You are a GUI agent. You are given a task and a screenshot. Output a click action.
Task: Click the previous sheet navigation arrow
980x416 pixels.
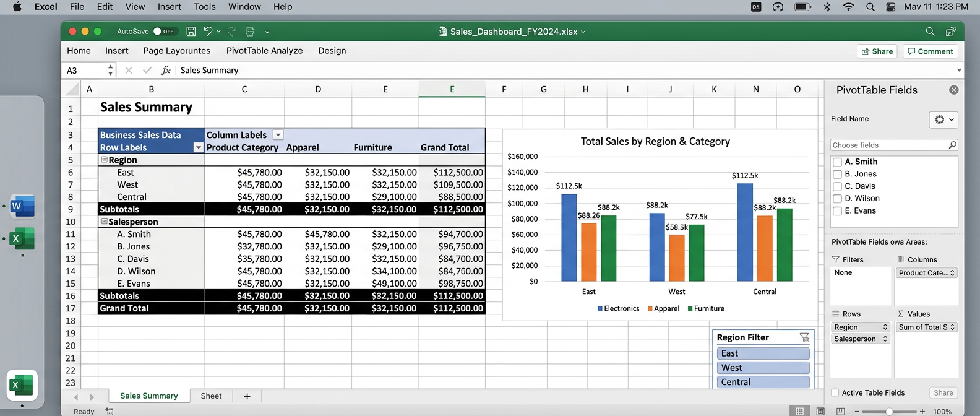tap(76, 397)
